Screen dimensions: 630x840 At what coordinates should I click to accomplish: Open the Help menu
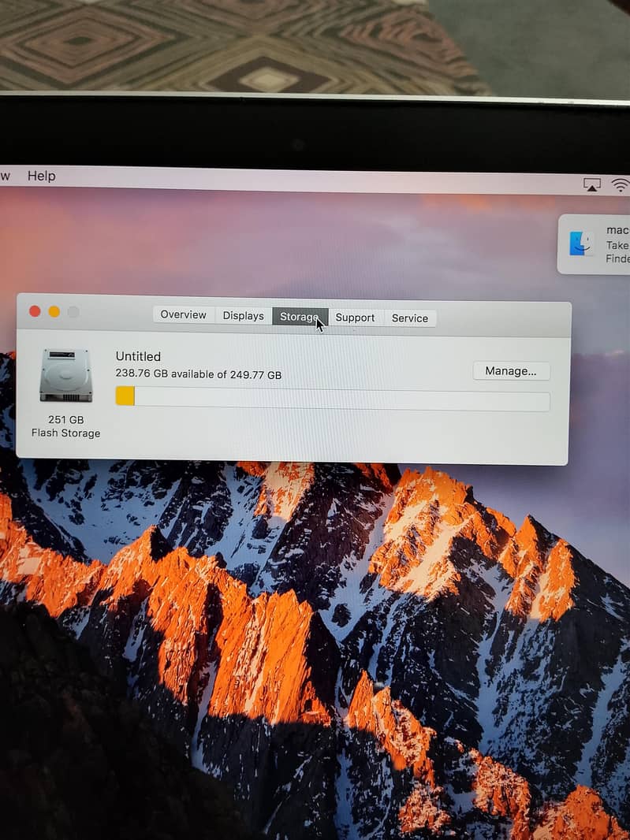coord(41,176)
